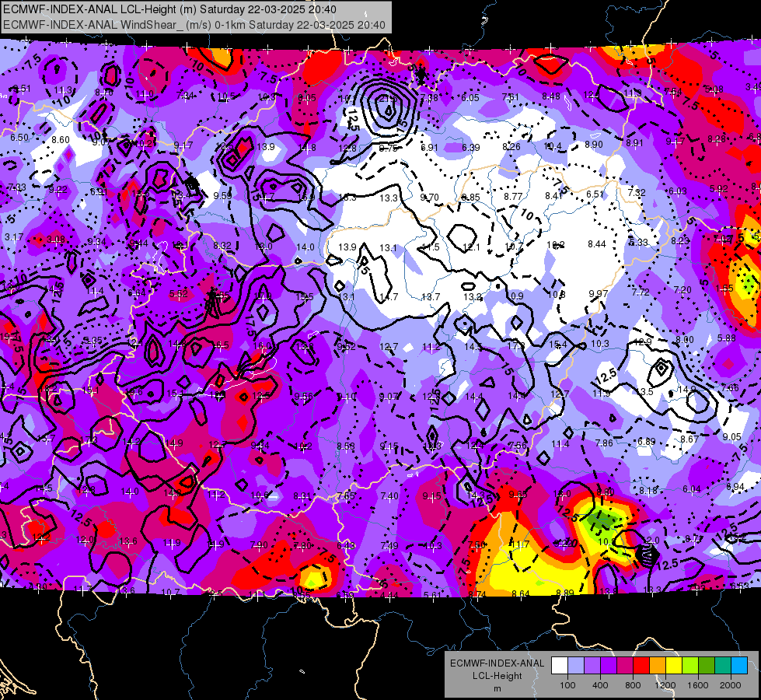Click the map value 6.51
This screenshot has height=700, width=761.
(x=595, y=194)
